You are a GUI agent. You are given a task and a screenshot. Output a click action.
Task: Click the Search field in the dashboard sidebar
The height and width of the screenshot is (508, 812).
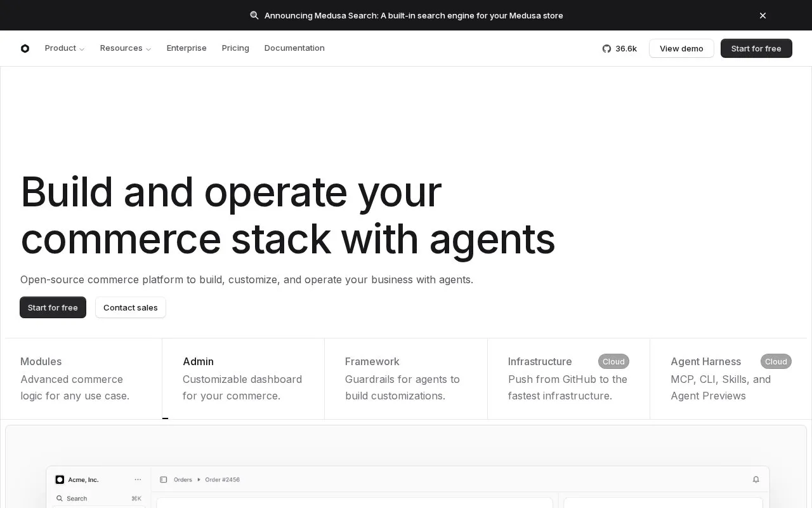point(98,498)
